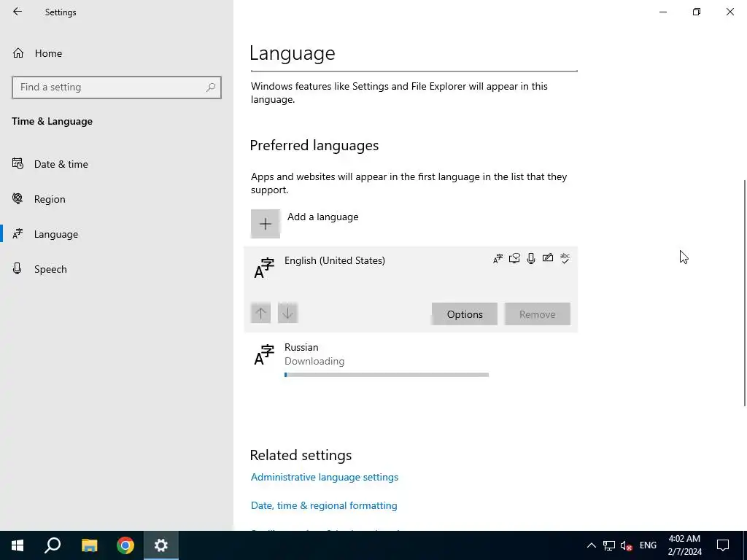Screen dimensions: 747x560
Task: Open File Explorer from taskbar
Action: 89,545
